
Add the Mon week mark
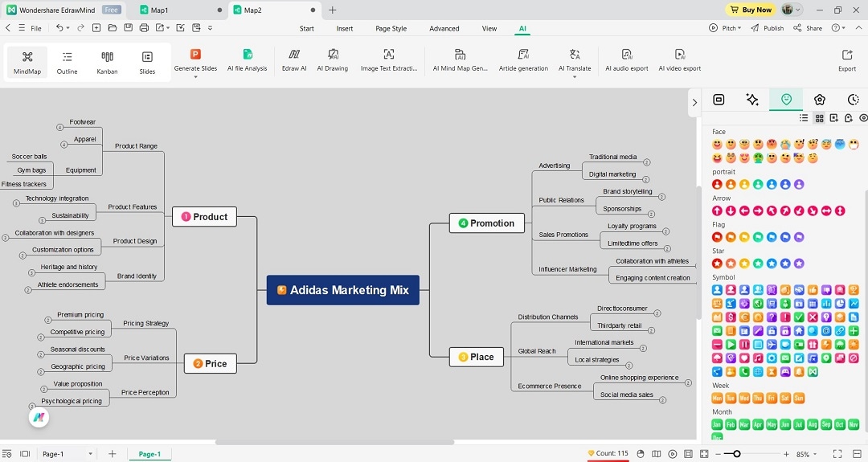click(x=718, y=398)
